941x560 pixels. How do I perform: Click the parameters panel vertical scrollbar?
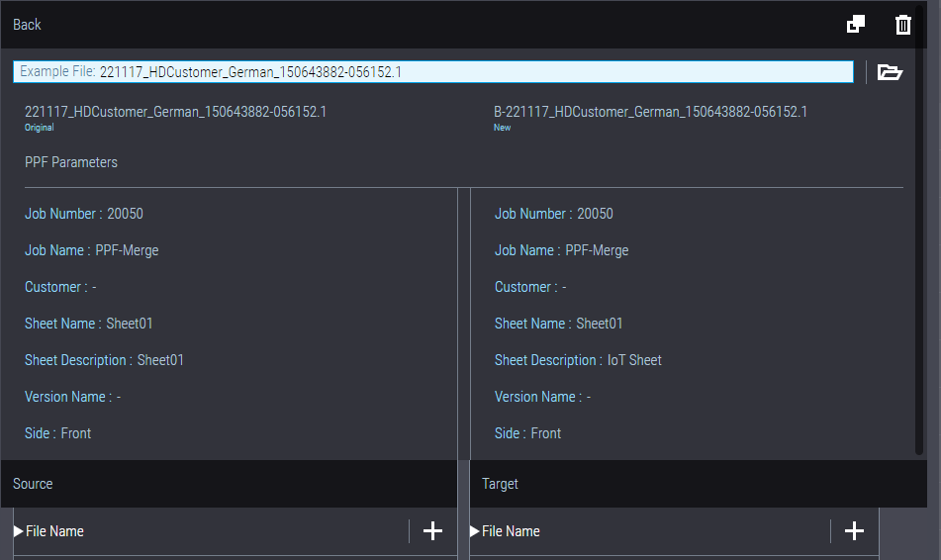[x=919, y=317]
